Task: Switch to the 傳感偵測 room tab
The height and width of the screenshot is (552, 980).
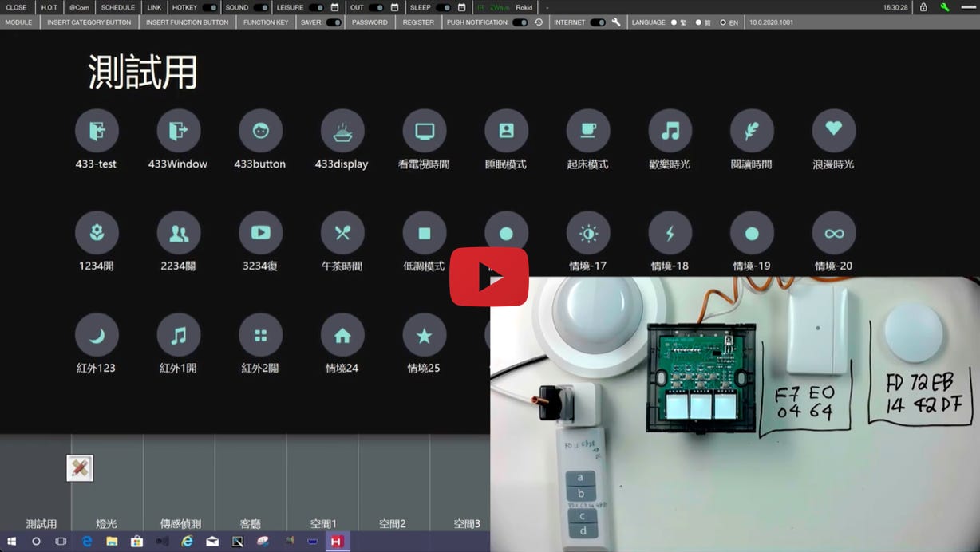Action: 180,483
